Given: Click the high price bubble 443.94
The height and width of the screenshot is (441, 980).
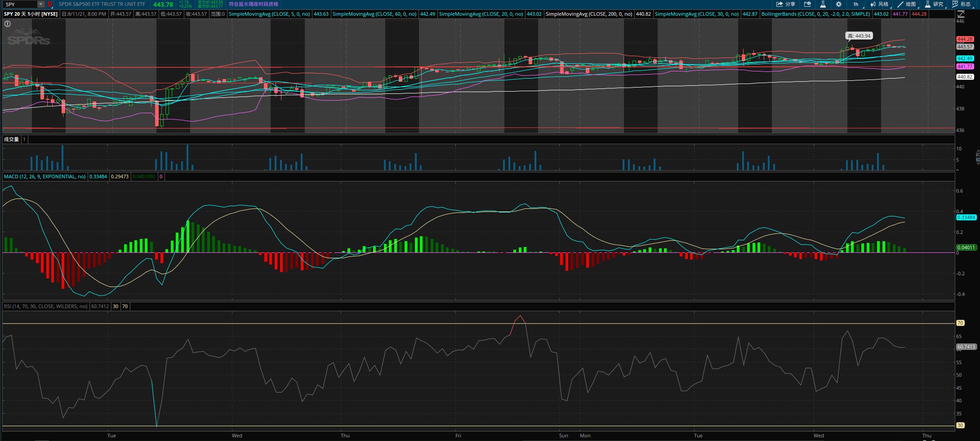Looking at the screenshot, I should click(859, 36).
